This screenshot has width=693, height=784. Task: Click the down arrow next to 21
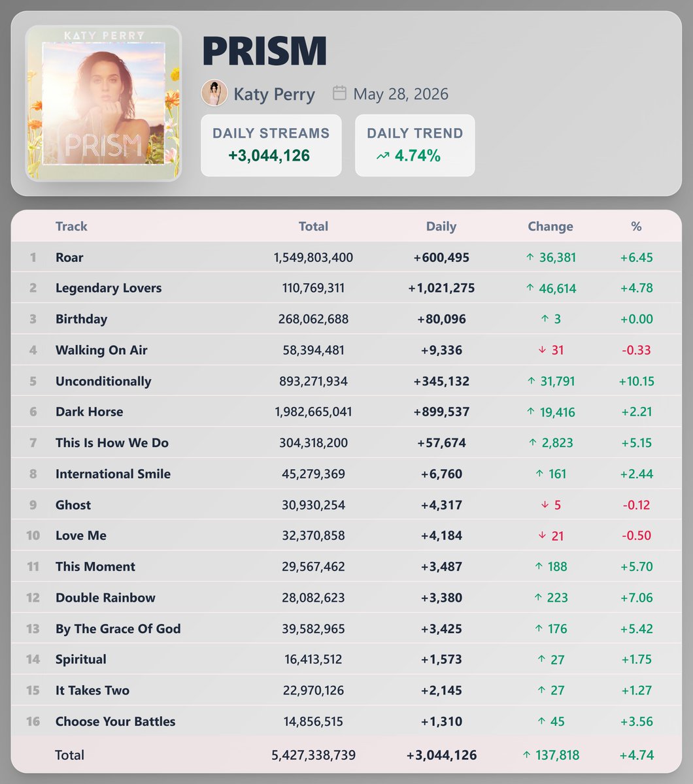tap(541, 536)
